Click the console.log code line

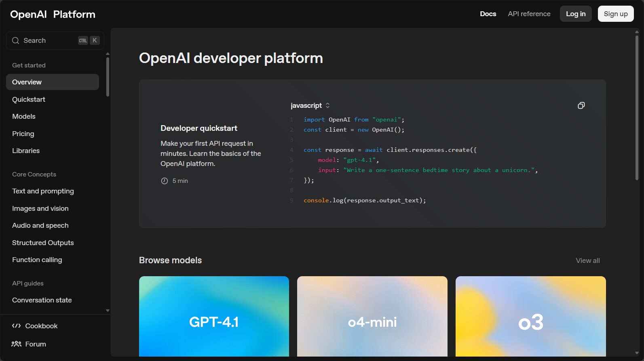pos(365,200)
